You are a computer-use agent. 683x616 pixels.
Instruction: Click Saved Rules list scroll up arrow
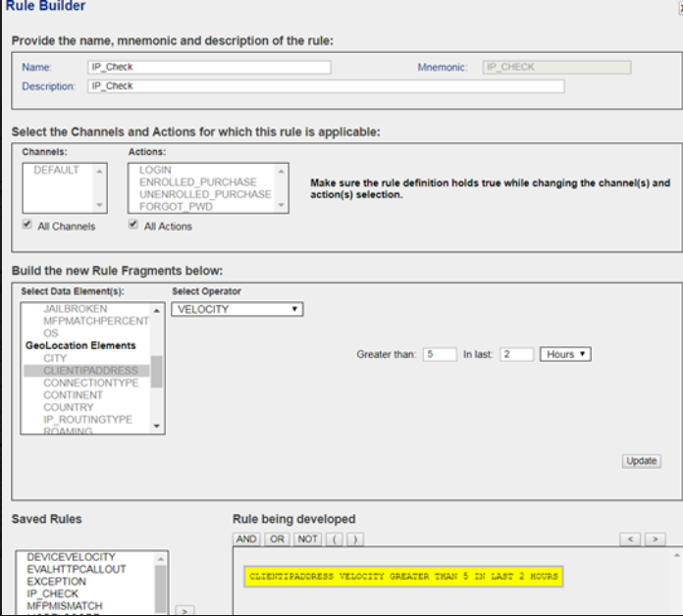(161, 558)
